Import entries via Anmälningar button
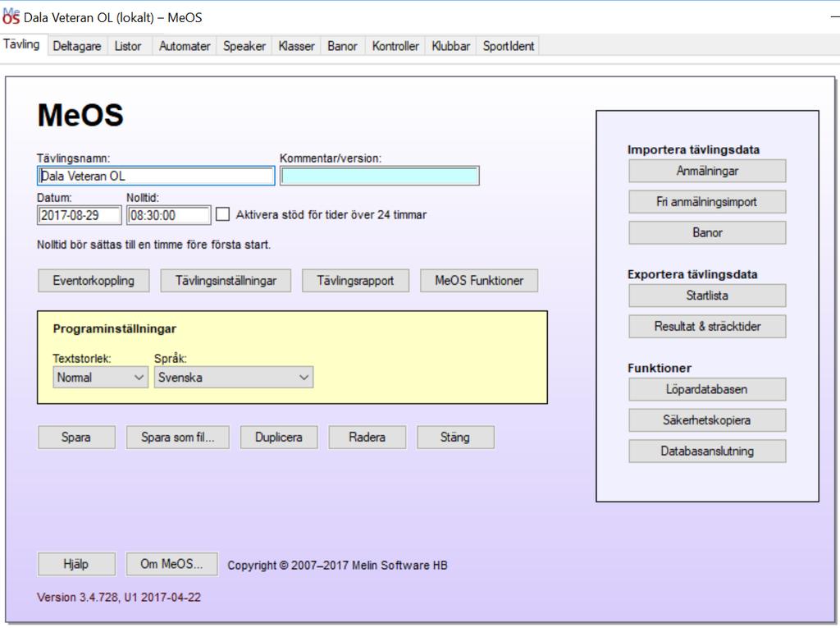The height and width of the screenshot is (628, 840). click(x=707, y=171)
